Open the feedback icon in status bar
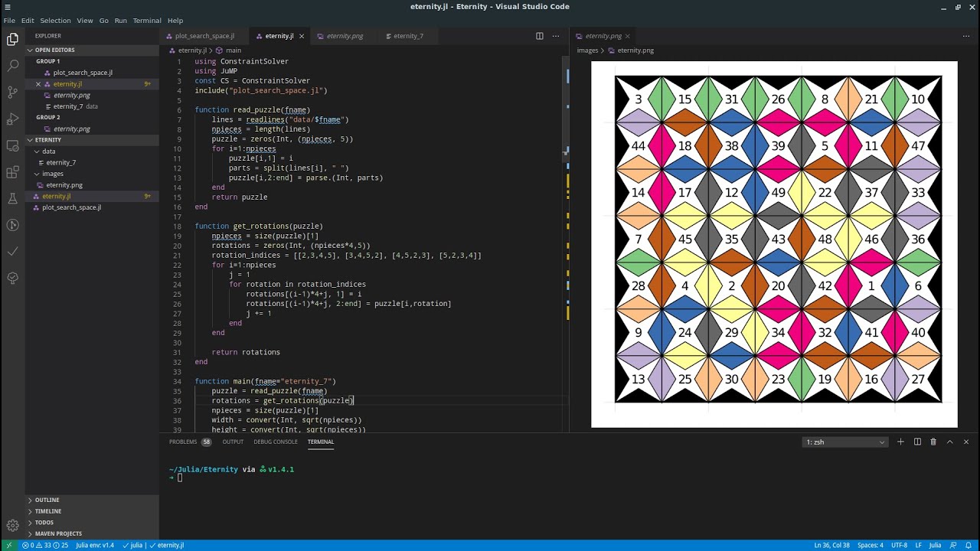Image resolution: width=980 pixels, height=551 pixels. (x=953, y=545)
